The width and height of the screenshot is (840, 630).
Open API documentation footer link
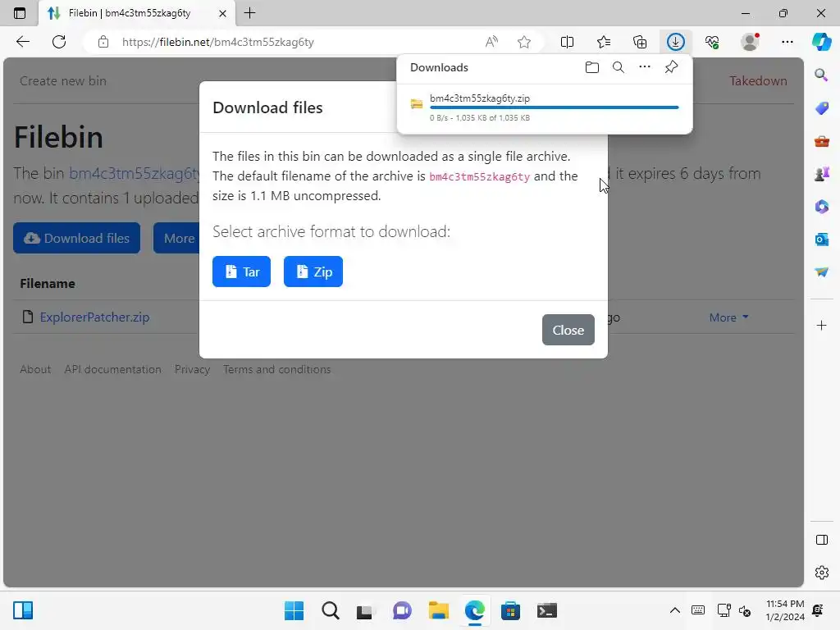(112, 369)
